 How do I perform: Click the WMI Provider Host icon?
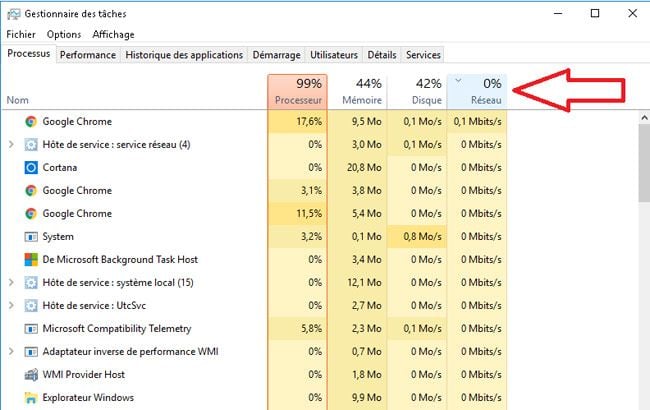click(31, 375)
